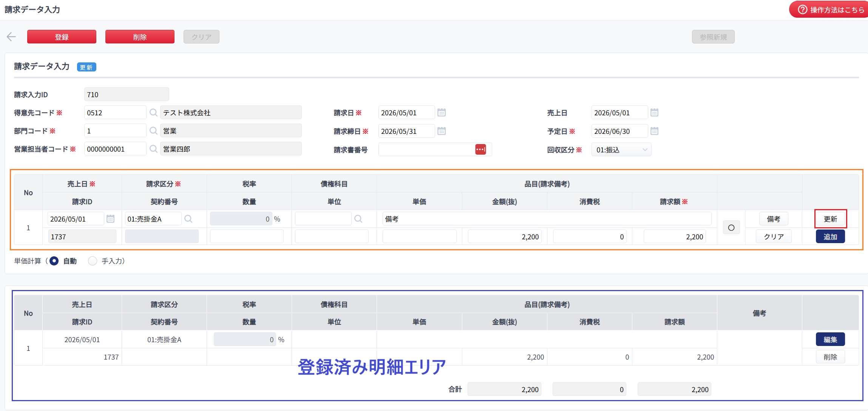Click the 請求日 date field
Viewport: 868px width, 411px height.
click(x=406, y=113)
